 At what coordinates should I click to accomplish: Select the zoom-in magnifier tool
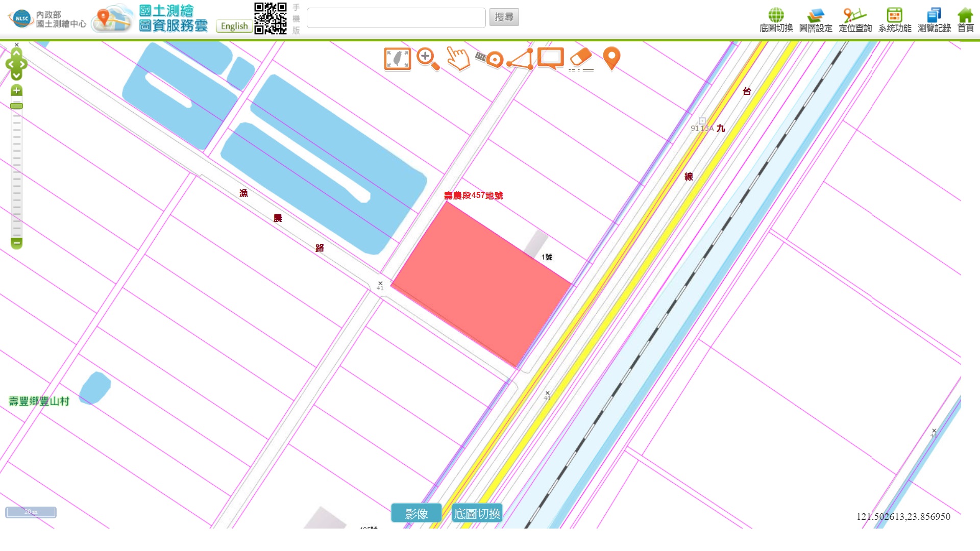[427, 59]
